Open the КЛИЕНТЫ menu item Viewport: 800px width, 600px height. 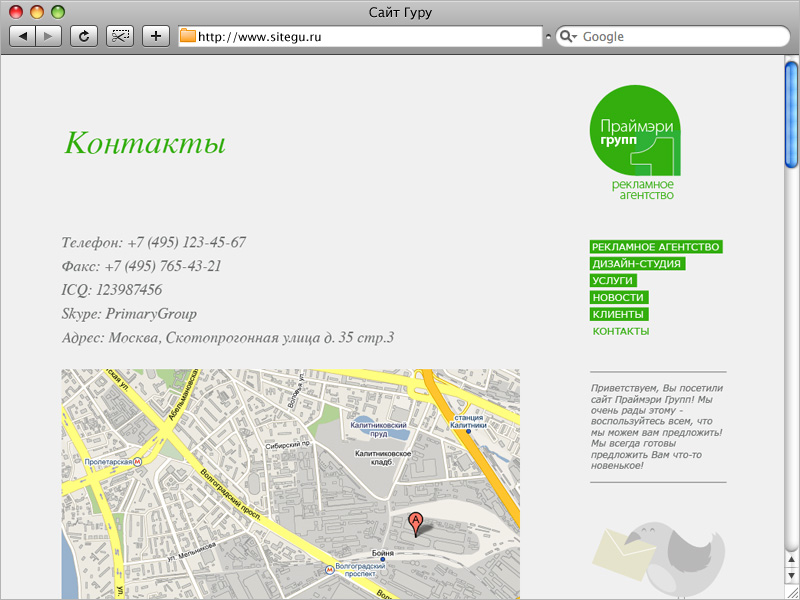[x=619, y=314]
